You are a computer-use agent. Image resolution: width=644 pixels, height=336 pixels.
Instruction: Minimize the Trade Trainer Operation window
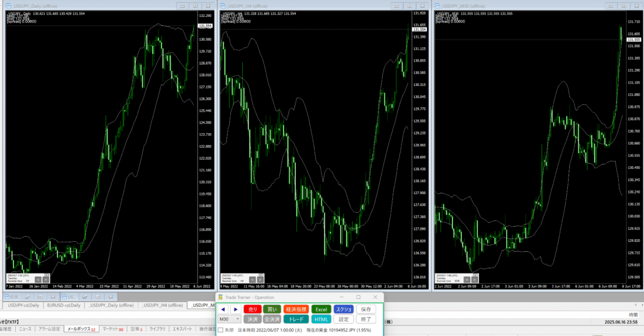pyautogui.click(x=341, y=297)
